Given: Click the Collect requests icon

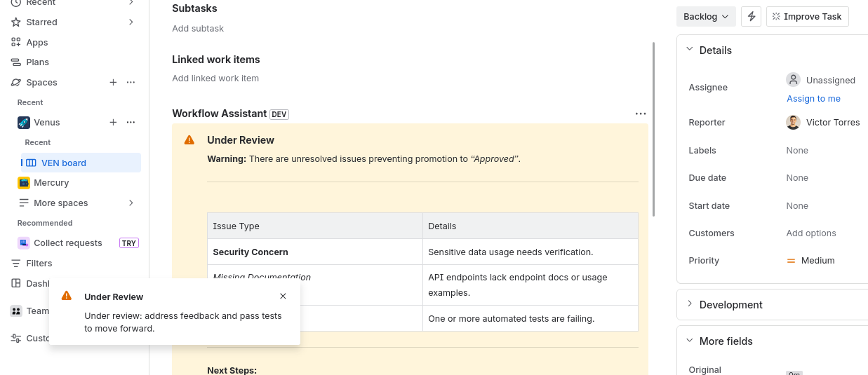Looking at the screenshot, I should click(24, 243).
